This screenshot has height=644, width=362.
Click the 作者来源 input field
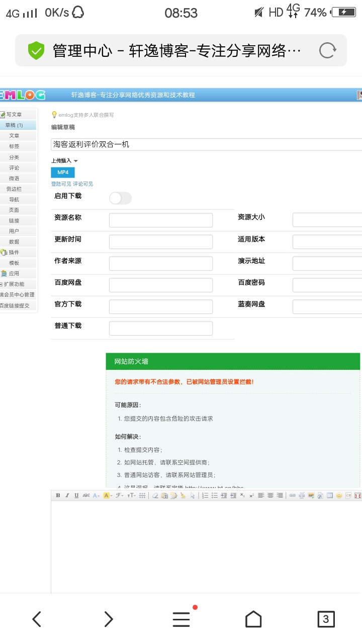[161, 263]
